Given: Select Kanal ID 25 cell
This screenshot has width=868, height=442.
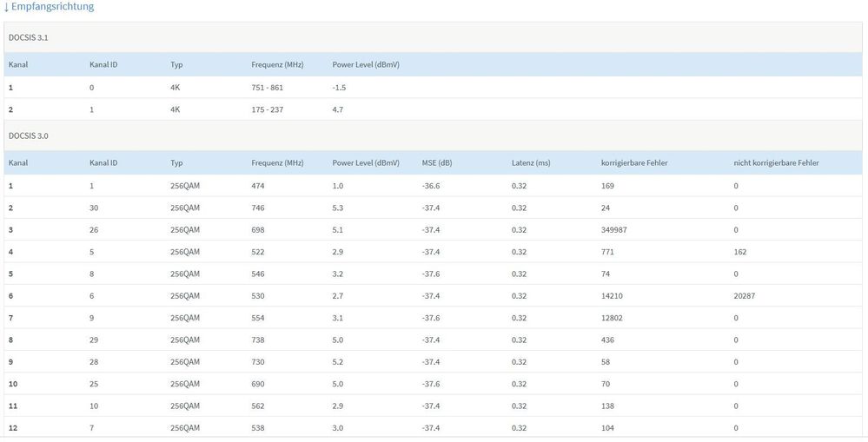Looking at the screenshot, I should coord(94,384).
